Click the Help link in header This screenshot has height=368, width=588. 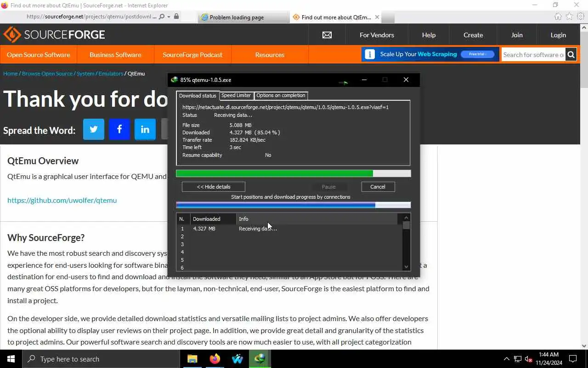[429, 35]
